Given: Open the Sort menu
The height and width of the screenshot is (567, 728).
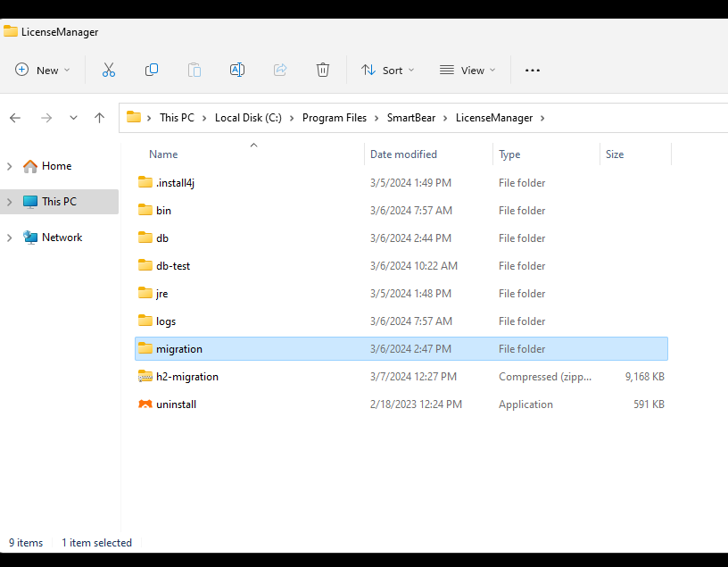Looking at the screenshot, I should (387, 70).
